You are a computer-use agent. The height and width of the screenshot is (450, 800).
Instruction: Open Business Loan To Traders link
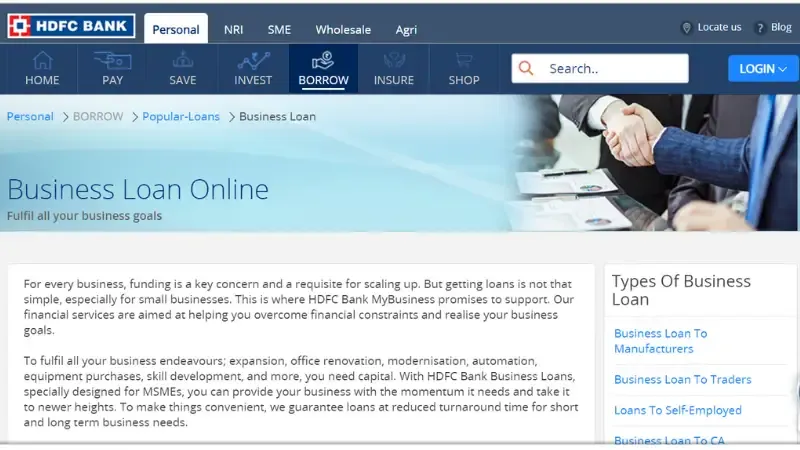point(683,380)
